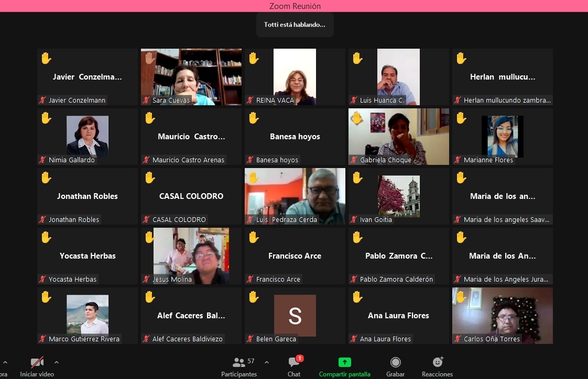Screen dimensions: 588x379
Task: Expand audio options arrow at far left toolbar
Action: [x=5, y=362]
